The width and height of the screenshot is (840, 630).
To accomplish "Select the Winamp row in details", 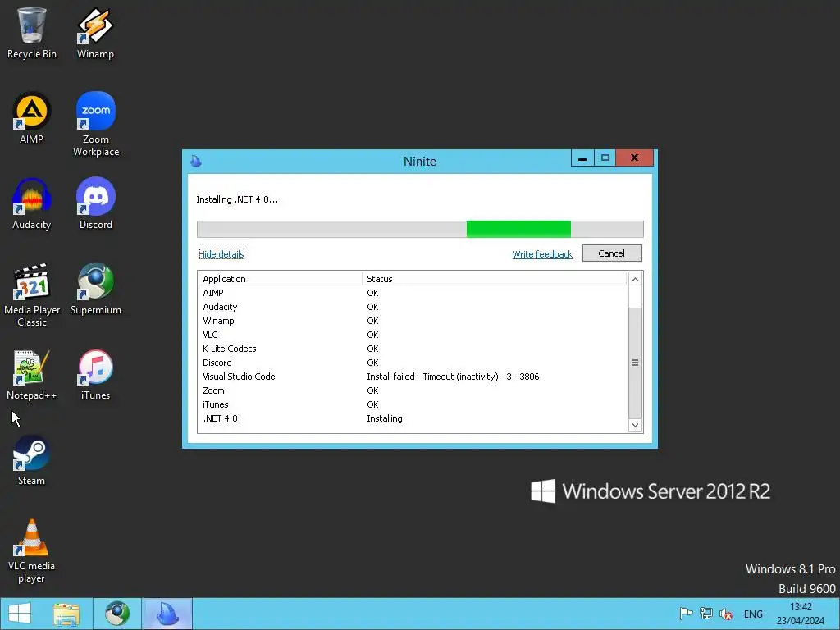I will [x=413, y=321].
